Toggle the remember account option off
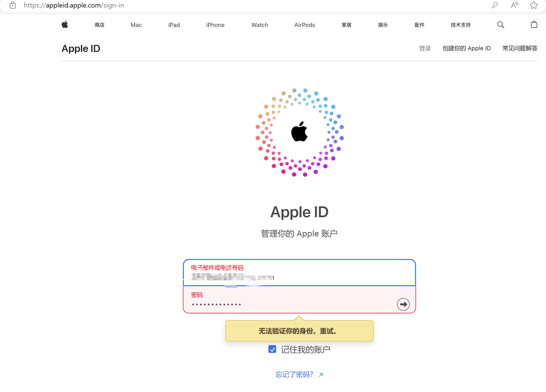This screenshot has width=546, height=392. 272,350
